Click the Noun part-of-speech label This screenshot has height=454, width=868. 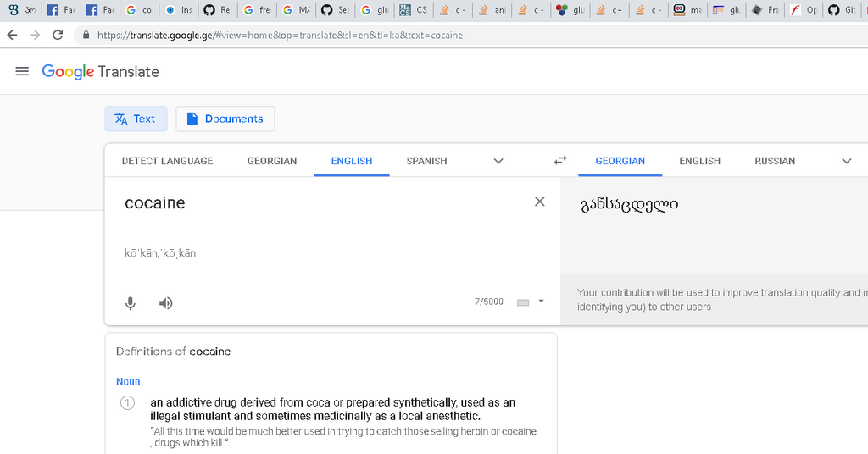(128, 381)
